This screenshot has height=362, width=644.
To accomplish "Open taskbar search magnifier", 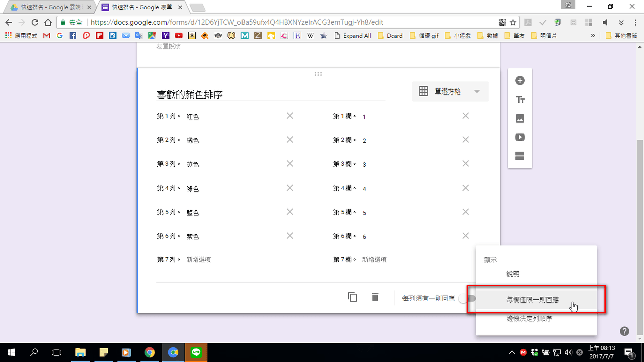I will click(34, 352).
